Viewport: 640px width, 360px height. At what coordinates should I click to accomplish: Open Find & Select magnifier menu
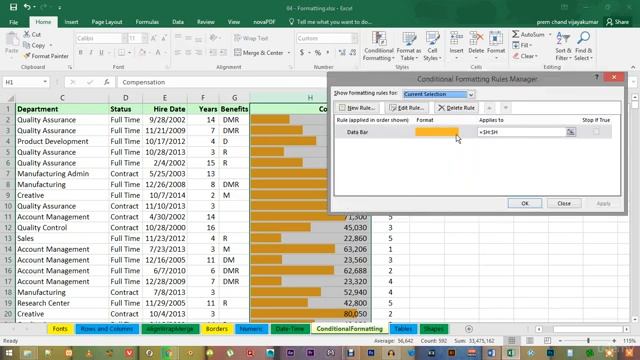pos(583,46)
